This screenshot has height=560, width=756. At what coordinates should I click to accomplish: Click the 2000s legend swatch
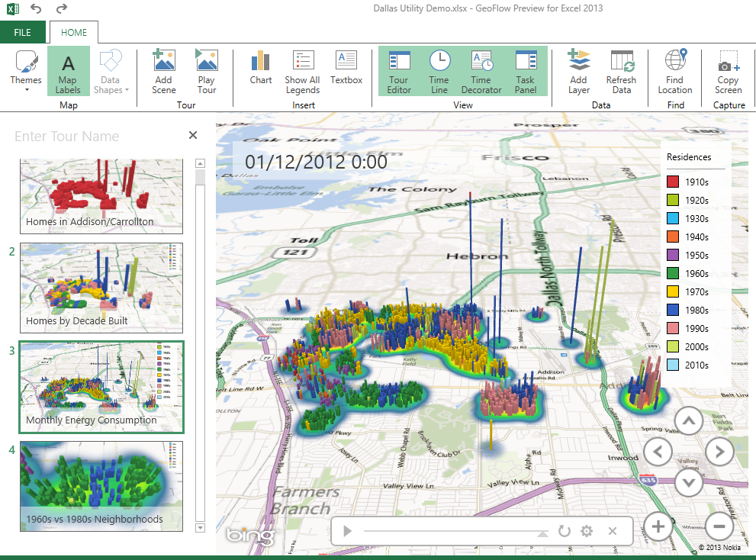673,347
